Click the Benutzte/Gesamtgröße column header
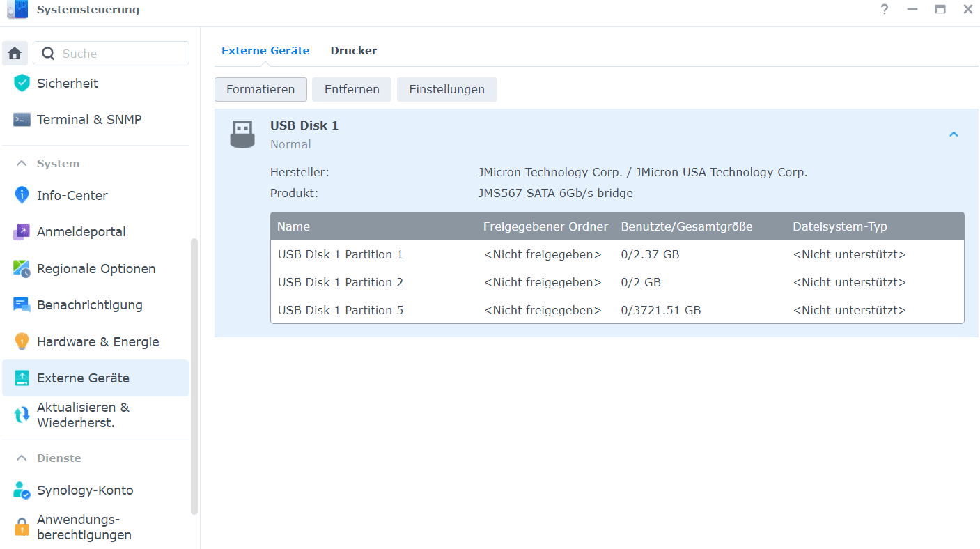 point(687,226)
